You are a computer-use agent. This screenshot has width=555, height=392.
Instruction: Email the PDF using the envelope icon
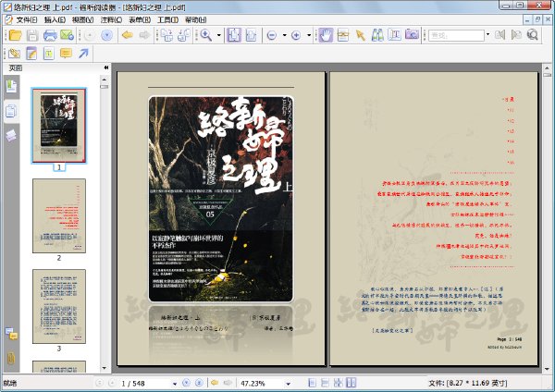pos(67,35)
